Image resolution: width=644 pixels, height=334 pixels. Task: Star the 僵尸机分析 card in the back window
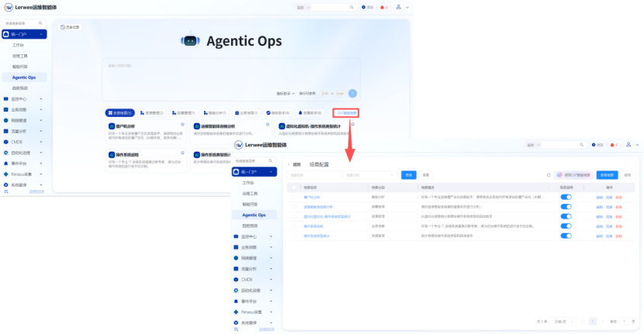point(182,124)
